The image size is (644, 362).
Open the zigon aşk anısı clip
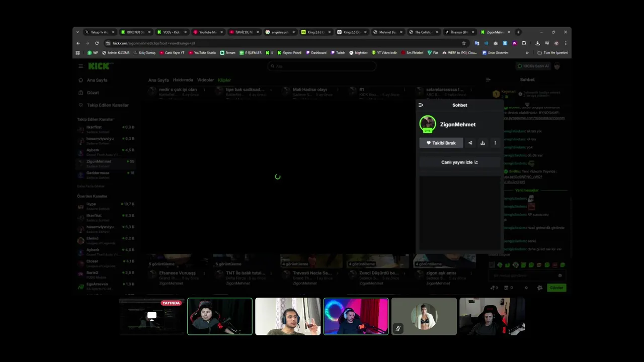coord(441,273)
